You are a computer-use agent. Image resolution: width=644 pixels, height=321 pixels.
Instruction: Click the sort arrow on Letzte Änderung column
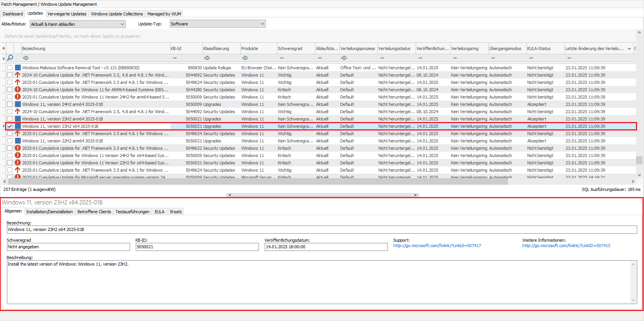coord(629,48)
